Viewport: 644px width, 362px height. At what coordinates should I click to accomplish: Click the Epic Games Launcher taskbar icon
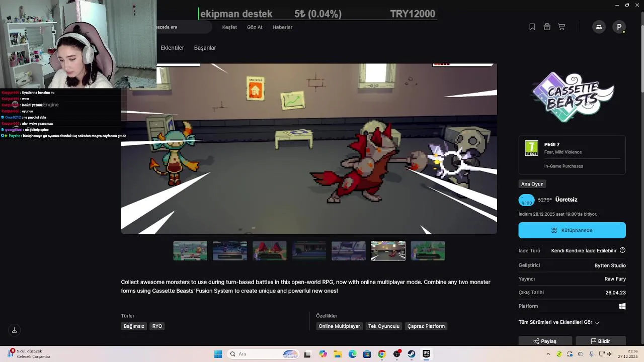tap(426, 354)
